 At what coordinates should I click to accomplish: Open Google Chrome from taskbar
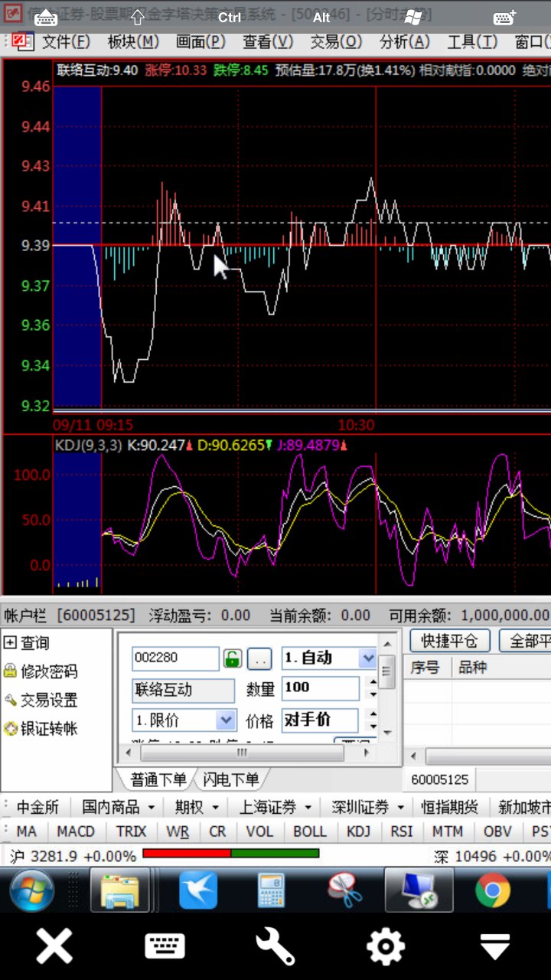pyautogui.click(x=493, y=890)
